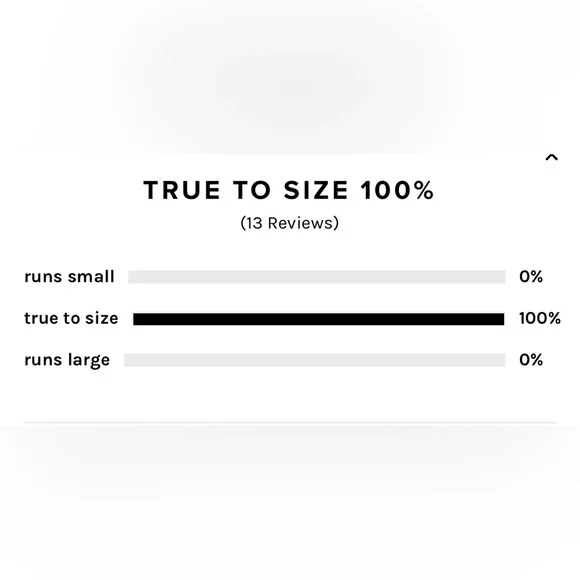Select the runs small label

(69, 277)
